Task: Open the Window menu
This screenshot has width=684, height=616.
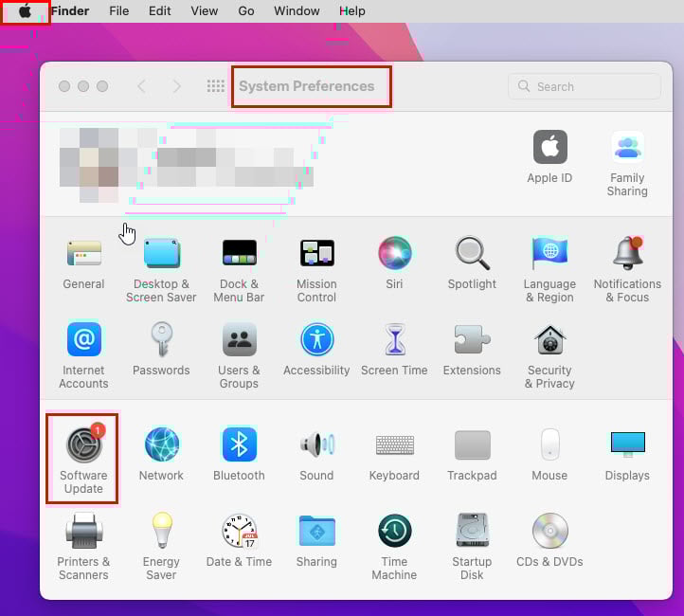Action: (x=297, y=11)
